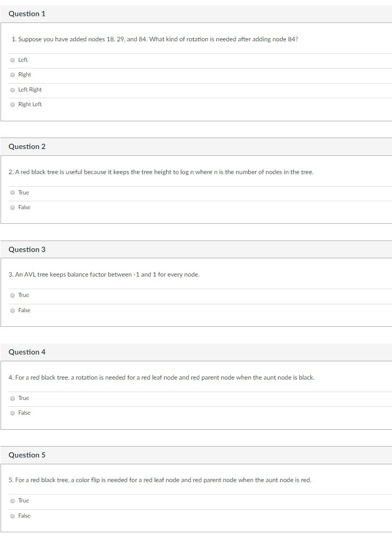Select 'False' for the AVL balance factor question
Image resolution: width=392 pixels, height=537 pixels.
[x=11, y=310]
